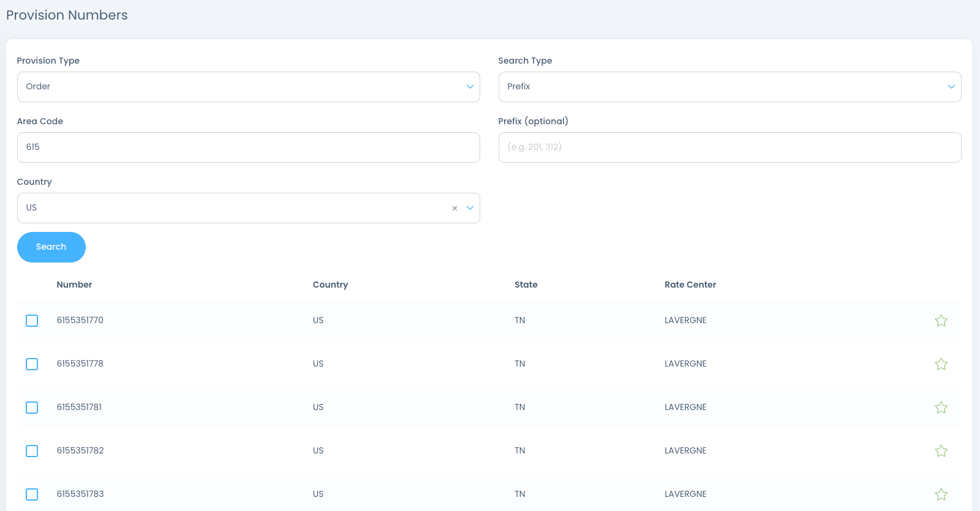Screen dimensions: 980x511
Task: Click favorite star for 6155351778
Action: click(x=941, y=364)
